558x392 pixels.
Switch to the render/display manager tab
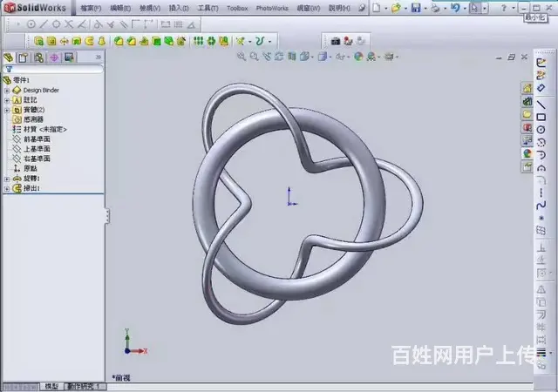click(69, 57)
